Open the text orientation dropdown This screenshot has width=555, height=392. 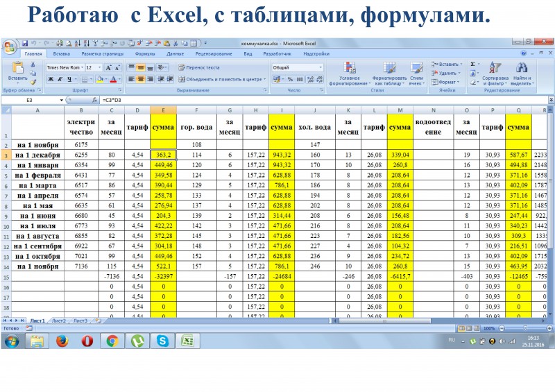click(162, 67)
